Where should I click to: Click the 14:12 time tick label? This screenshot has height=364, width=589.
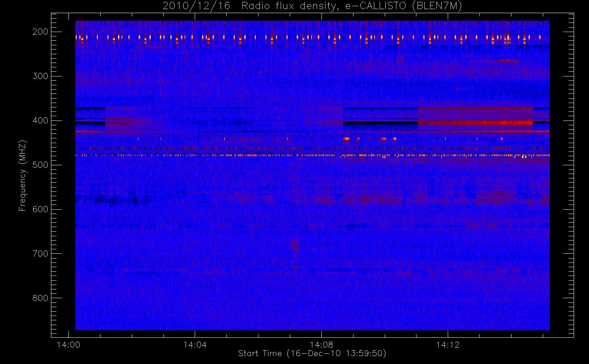tap(448, 345)
